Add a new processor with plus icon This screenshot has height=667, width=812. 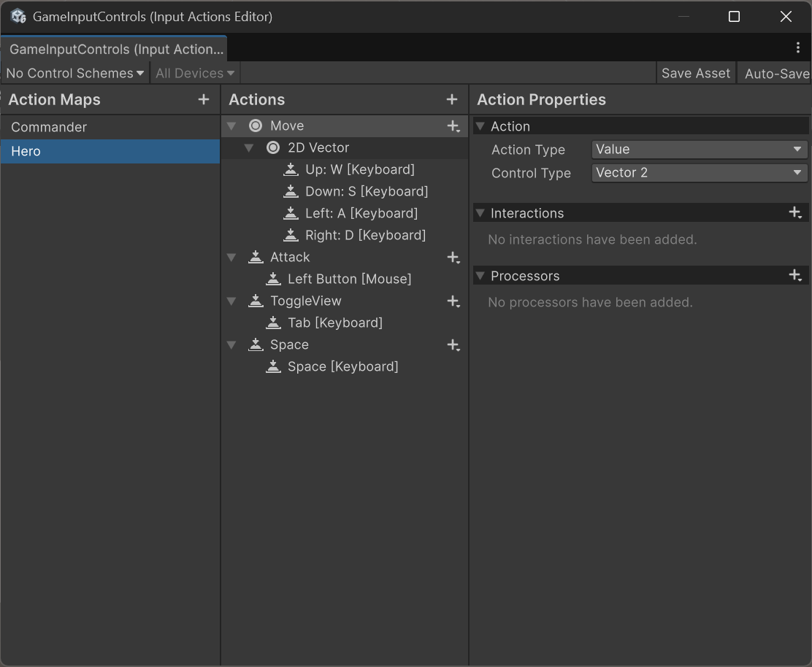click(795, 275)
